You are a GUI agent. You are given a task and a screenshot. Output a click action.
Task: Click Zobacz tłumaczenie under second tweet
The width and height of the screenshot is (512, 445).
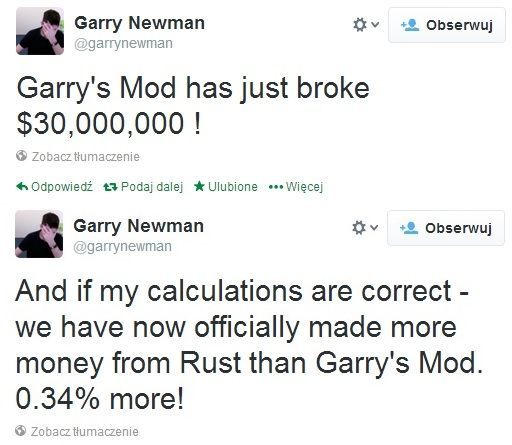pos(85,432)
